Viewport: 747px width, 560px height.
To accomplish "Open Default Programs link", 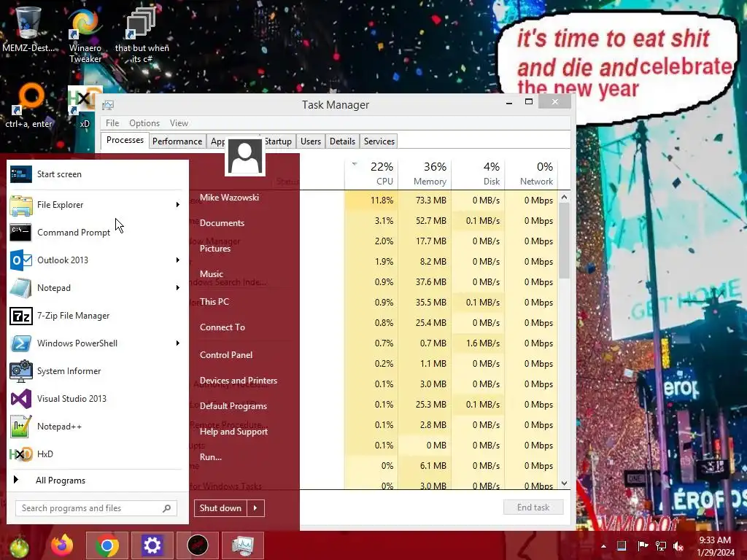I will click(233, 405).
